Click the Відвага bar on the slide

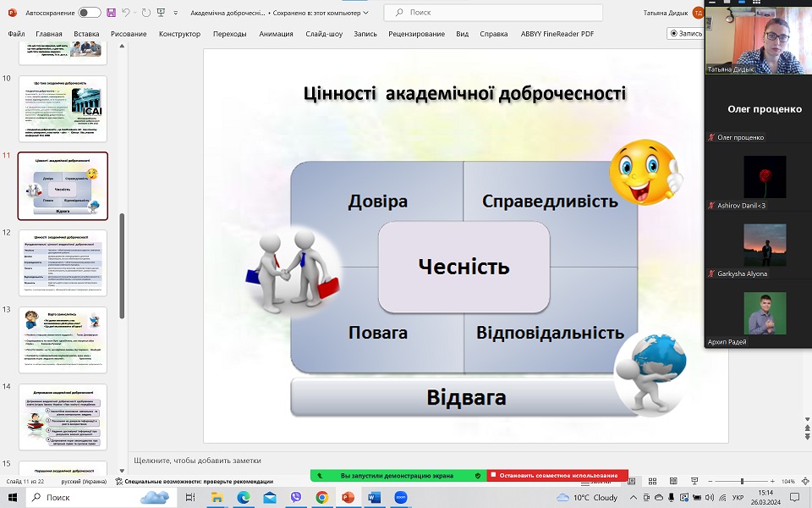point(464,397)
